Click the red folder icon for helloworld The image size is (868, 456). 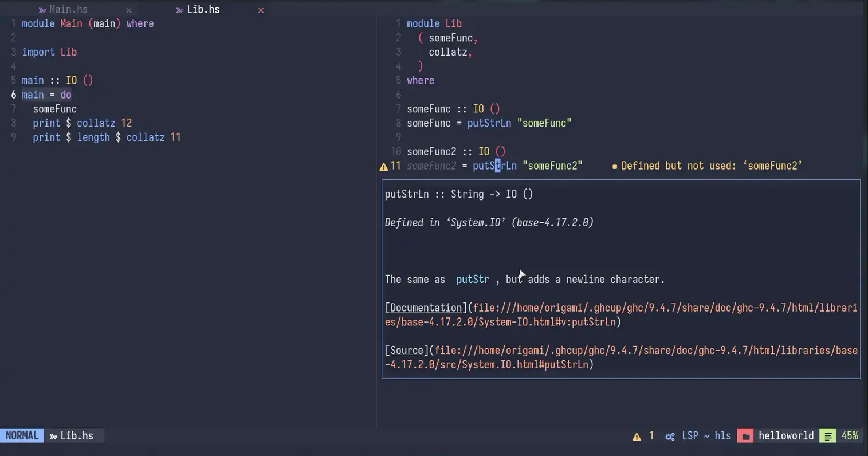tap(745, 437)
